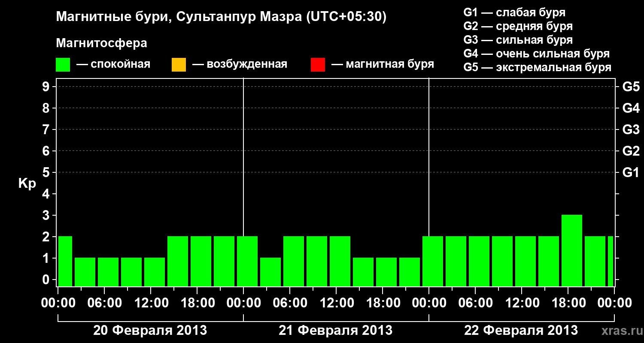Click the lone Kp 1 bar early 21 Февраля
Image resolution: width=644 pixels, height=343 pixels.
[270, 272]
